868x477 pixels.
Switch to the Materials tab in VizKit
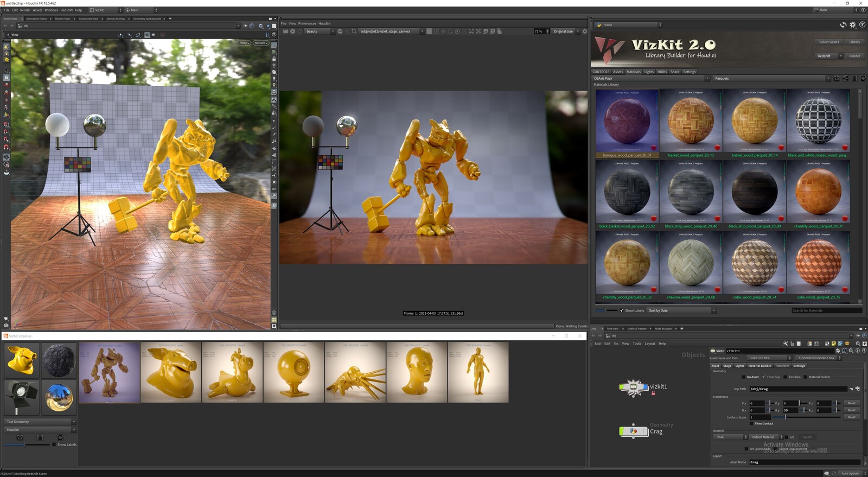[634, 72]
